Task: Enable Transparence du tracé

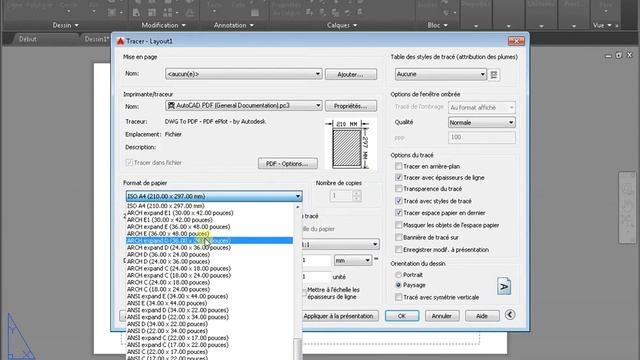Action: [x=398, y=189]
